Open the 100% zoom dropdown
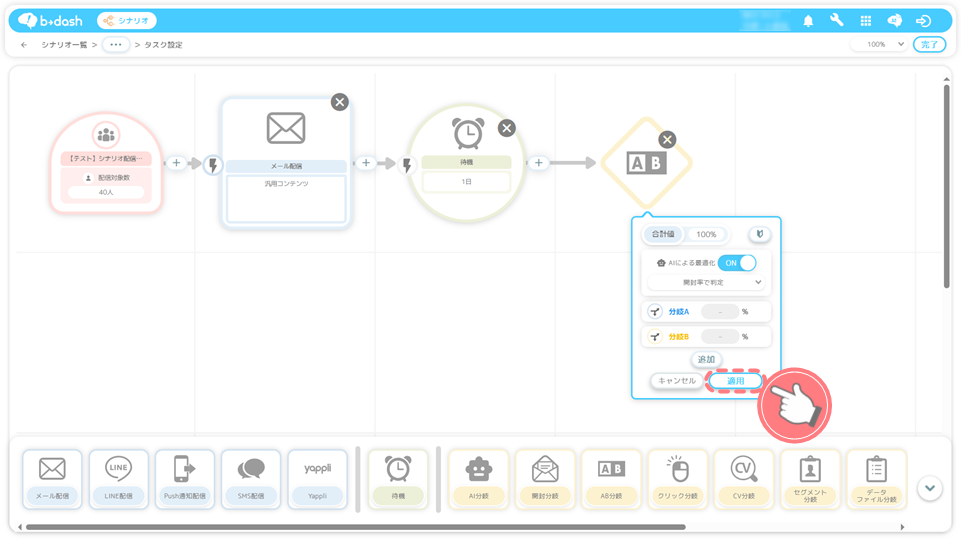 (x=878, y=45)
